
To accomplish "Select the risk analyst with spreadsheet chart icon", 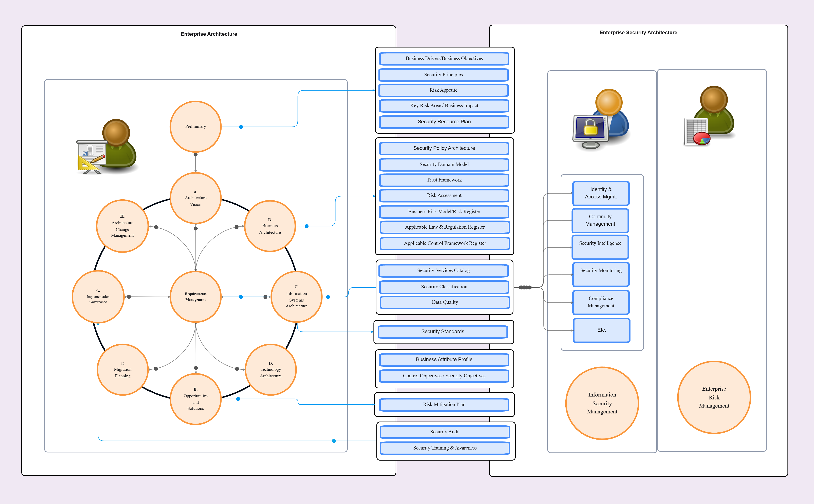I will click(x=709, y=116).
